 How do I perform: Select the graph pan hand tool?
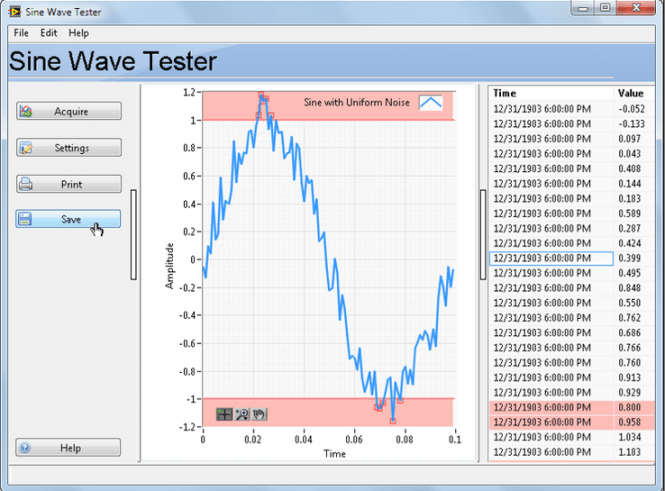pos(259,414)
